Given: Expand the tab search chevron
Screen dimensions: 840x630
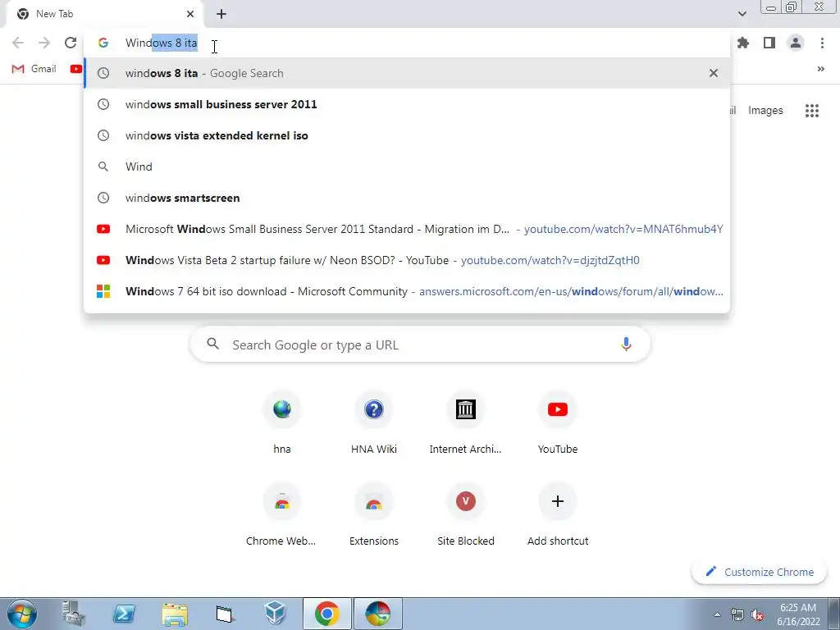Looking at the screenshot, I should pyautogui.click(x=742, y=14).
